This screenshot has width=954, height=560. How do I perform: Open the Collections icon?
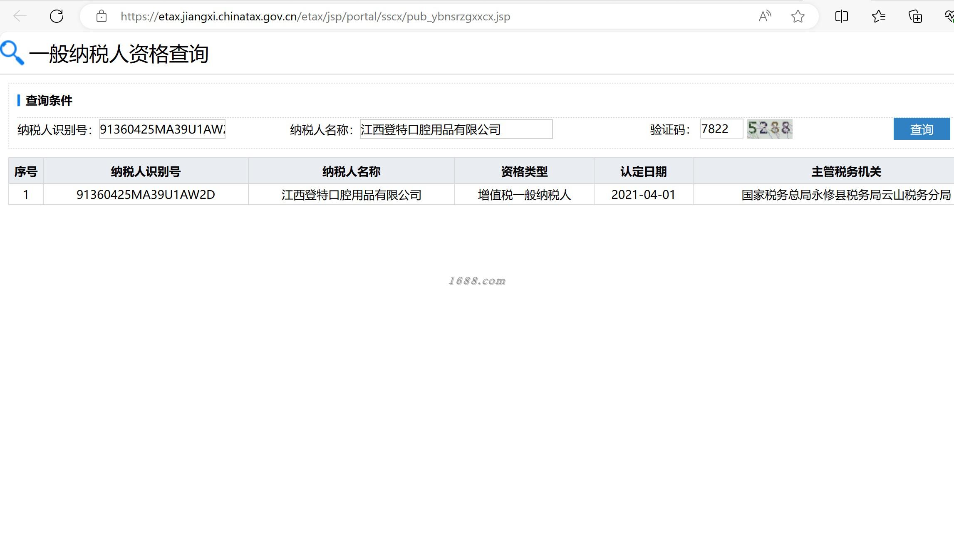click(915, 16)
